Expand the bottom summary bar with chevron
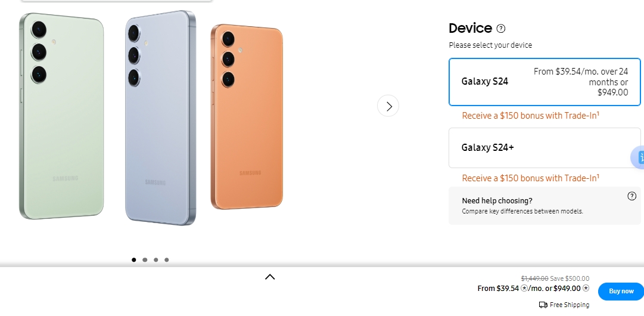 coord(270,277)
